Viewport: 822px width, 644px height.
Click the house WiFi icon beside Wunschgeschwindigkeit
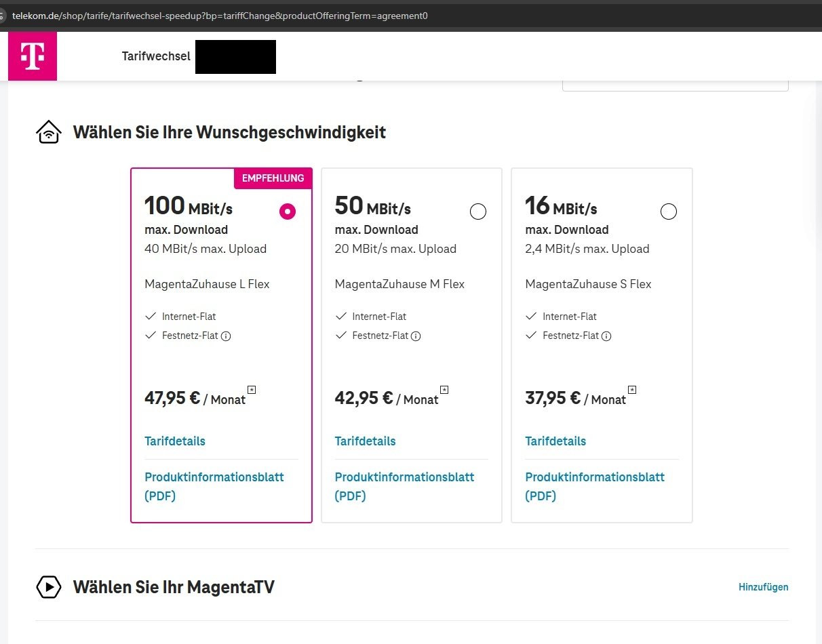point(48,132)
